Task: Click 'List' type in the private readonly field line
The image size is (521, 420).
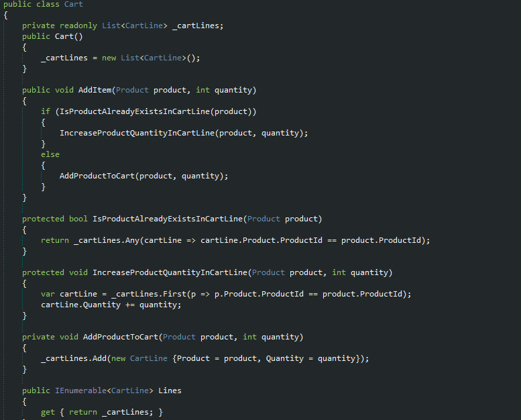Action: click(x=111, y=25)
